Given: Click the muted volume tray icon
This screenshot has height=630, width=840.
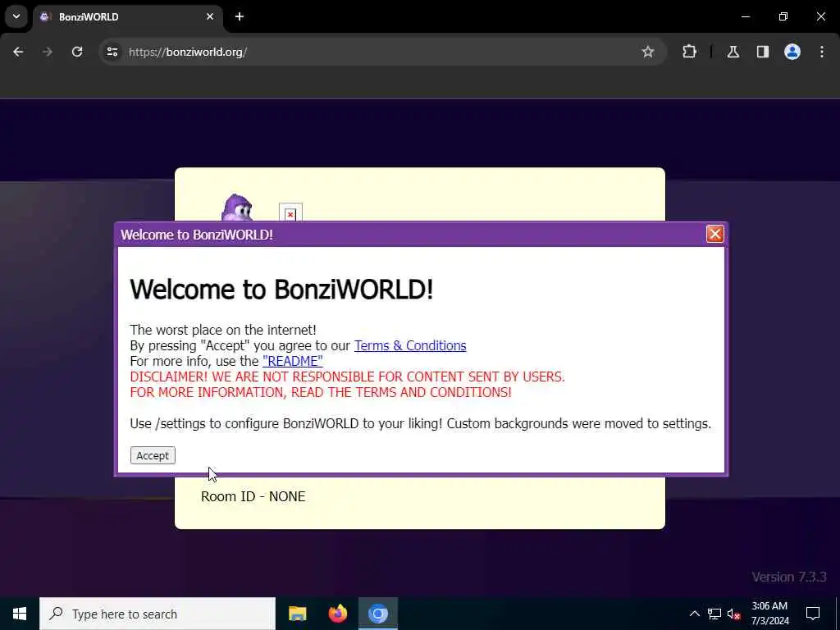Looking at the screenshot, I should click(734, 614).
